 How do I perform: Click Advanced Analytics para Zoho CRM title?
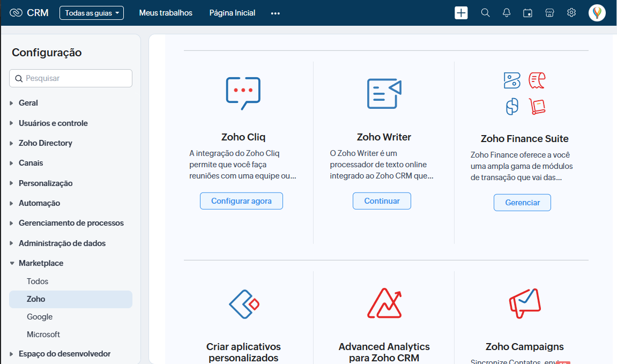pyautogui.click(x=384, y=352)
